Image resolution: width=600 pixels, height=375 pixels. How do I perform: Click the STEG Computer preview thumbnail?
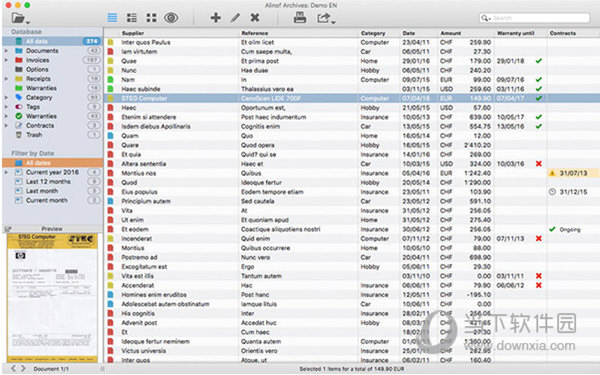pyautogui.click(x=52, y=298)
